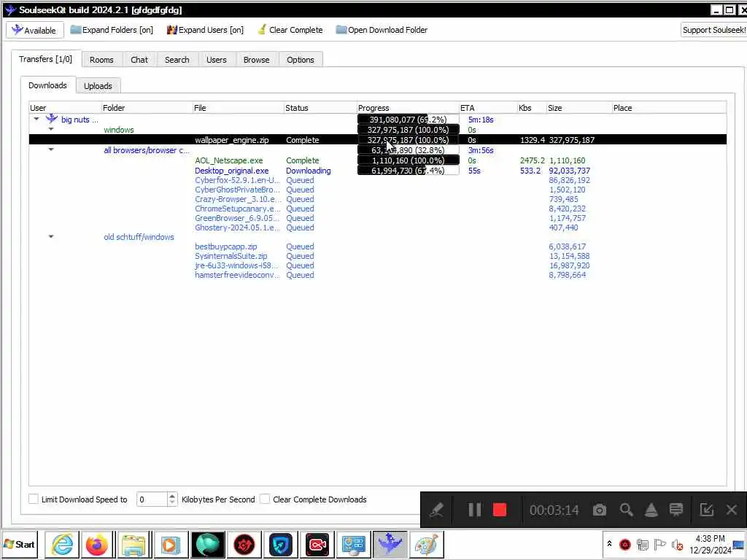
Task: Click the big nuts user bird icon
Action: click(x=52, y=119)
